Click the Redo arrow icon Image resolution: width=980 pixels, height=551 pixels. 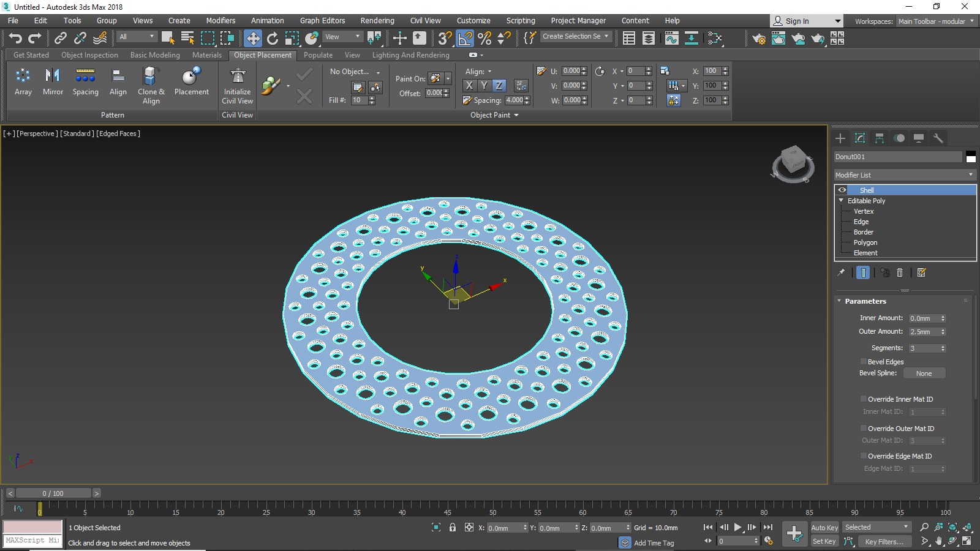(35, 38)
